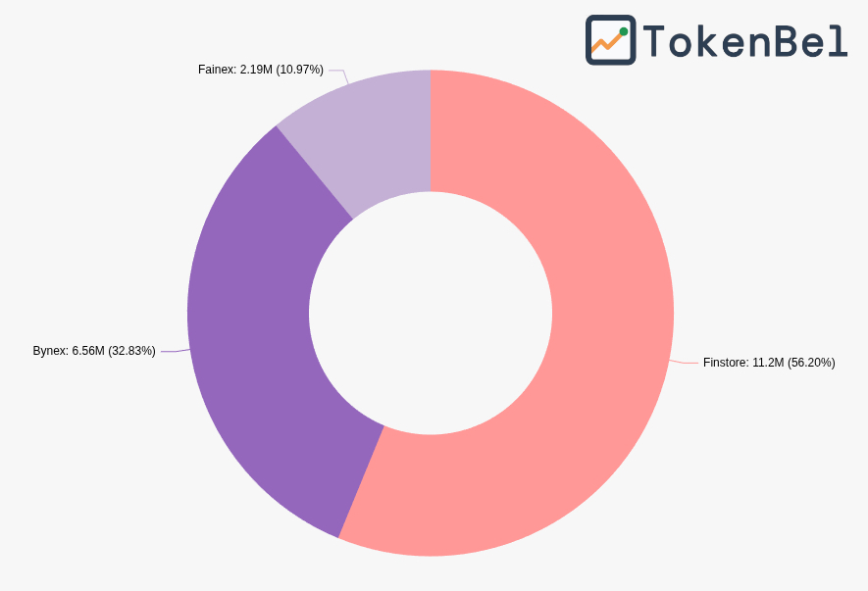The width and height of the screenshot is (868, 591).
Task: Click the Bynex label connector line
Action: tap(173, 351)
